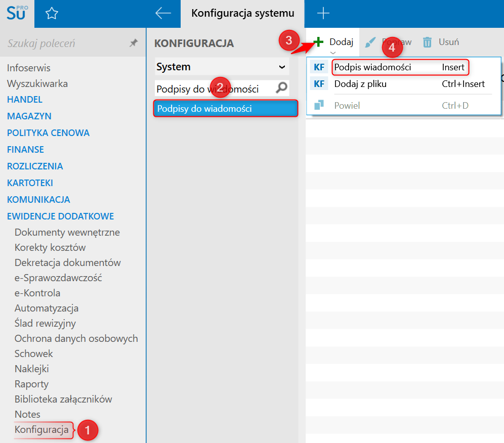Expand the ROZLICZENIA module
504x443 pixels.
click(35, 166)
